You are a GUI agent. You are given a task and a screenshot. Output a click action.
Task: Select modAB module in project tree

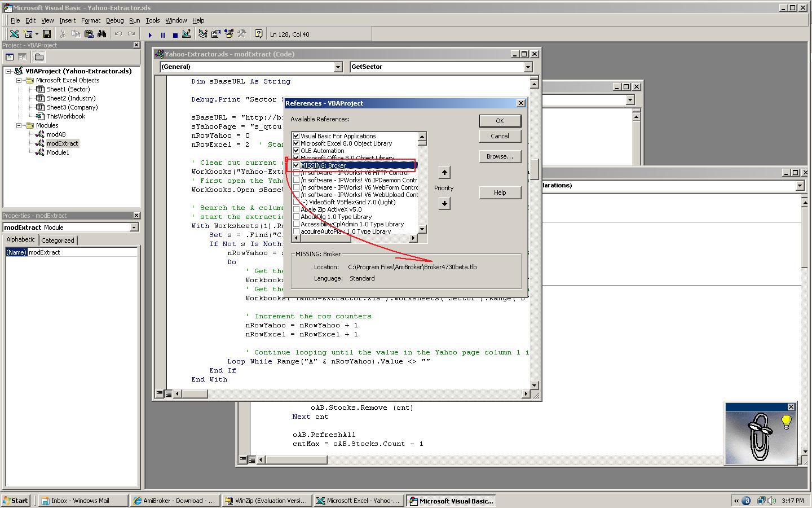pos(56,134)
